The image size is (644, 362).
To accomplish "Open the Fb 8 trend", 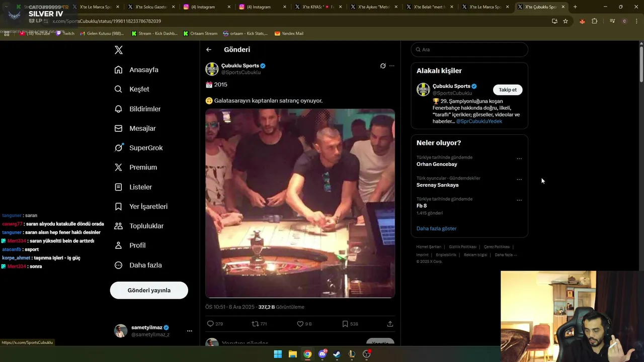I will point(422,206).
